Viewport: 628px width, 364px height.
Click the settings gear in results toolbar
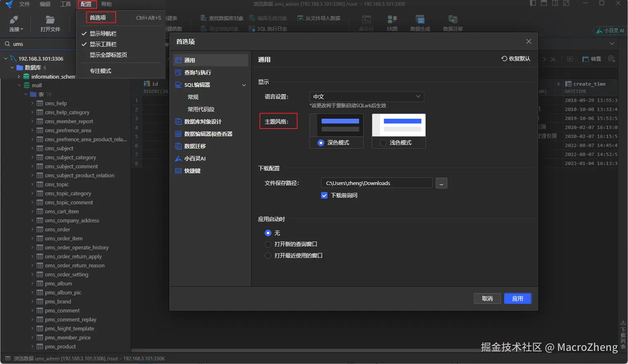(612, 59)
